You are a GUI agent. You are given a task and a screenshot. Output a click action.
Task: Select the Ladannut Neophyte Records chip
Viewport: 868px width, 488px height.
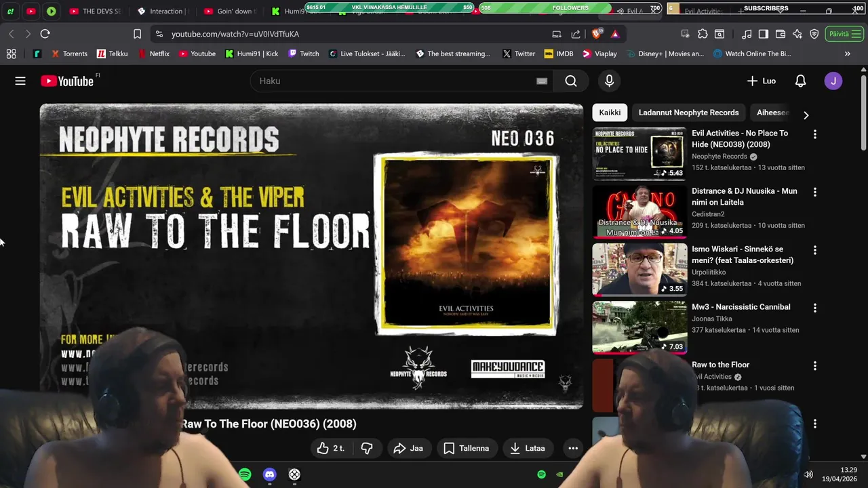point(688,113)
